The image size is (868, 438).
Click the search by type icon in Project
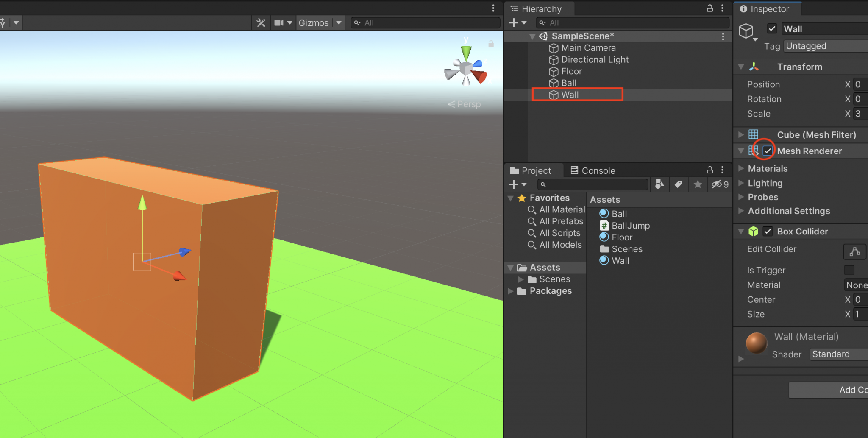coord(659,184)
